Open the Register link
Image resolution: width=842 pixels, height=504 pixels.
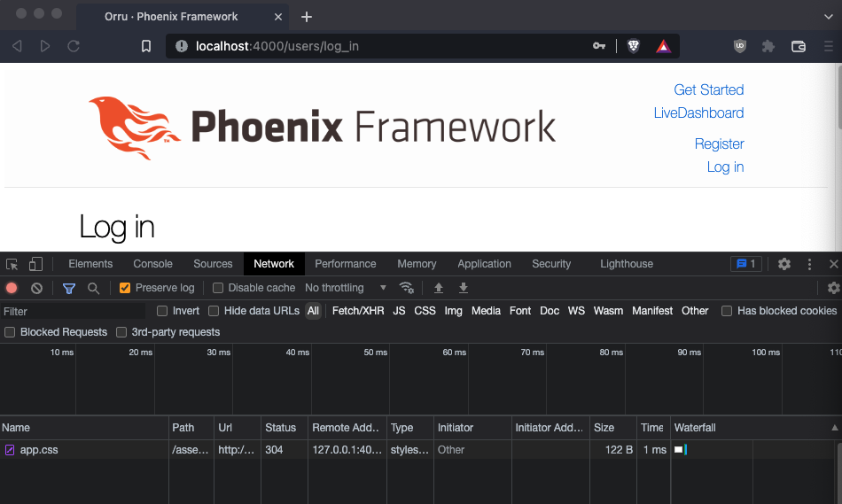(719, 143)
